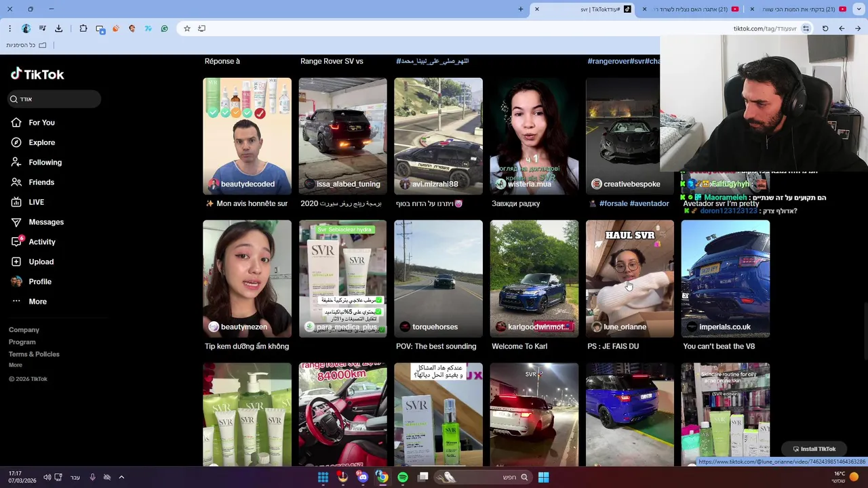Screen dimensions: 868x488
Task: Open Chrome extensions puzzle icon
Action: [83, 28]
